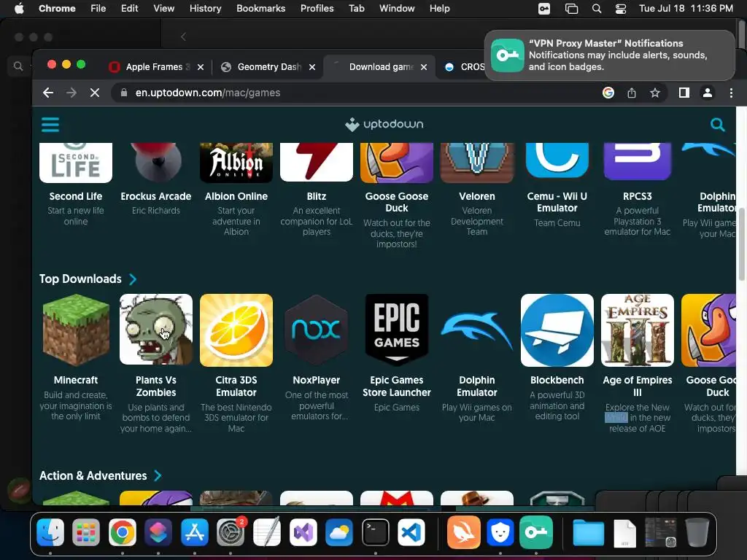
Task: Expand the Action & Adventures section arrow
Action: (158, 475)
